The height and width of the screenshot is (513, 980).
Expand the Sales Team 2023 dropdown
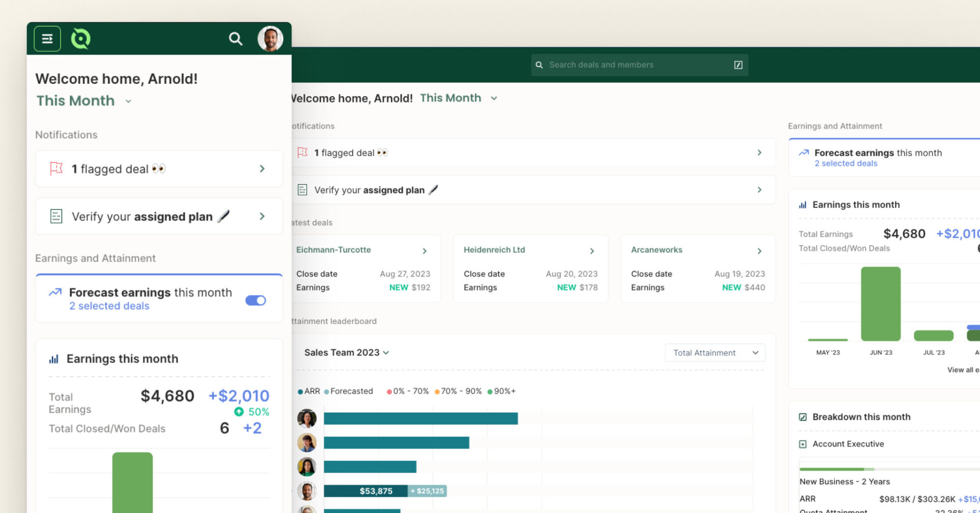click(346, 352)
